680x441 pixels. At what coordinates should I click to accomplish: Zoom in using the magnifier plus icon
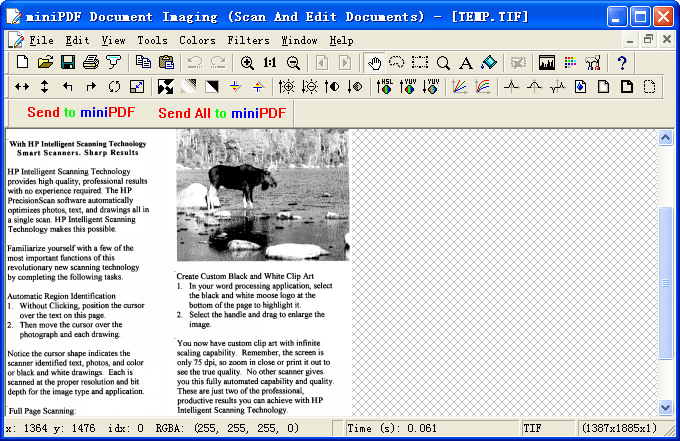point(247,63)
